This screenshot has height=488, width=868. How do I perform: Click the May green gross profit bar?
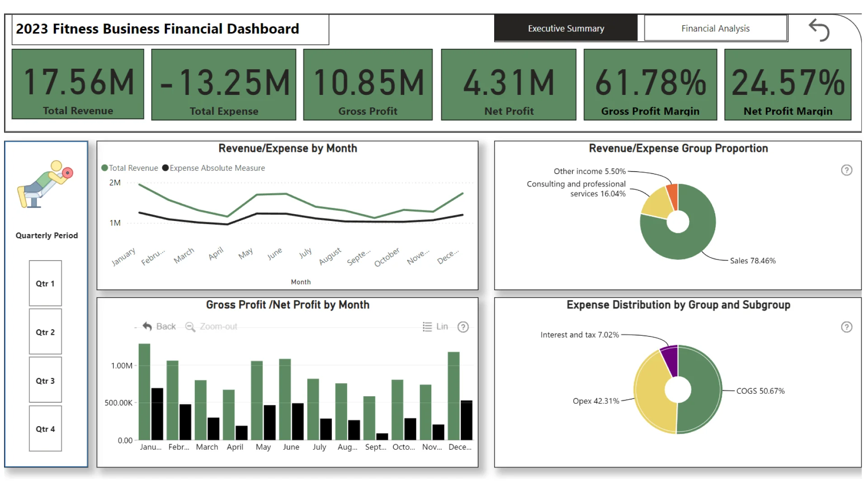coord(257,400)
